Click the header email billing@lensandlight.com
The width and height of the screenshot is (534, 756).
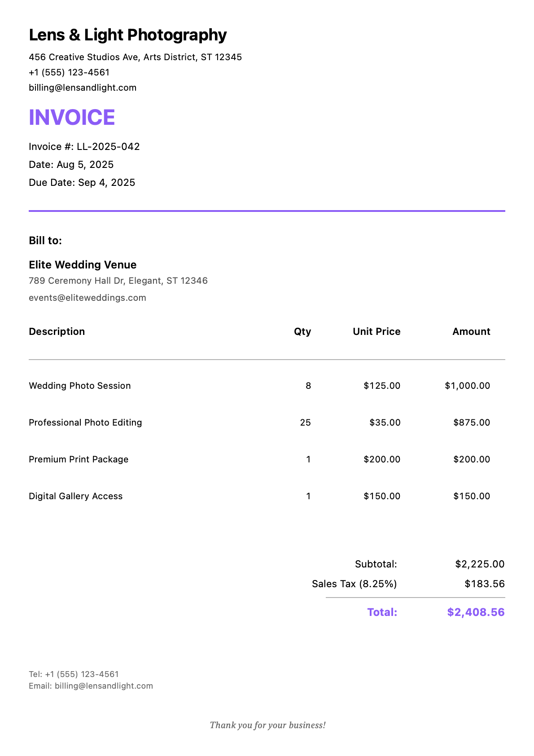tap(83, 88)
